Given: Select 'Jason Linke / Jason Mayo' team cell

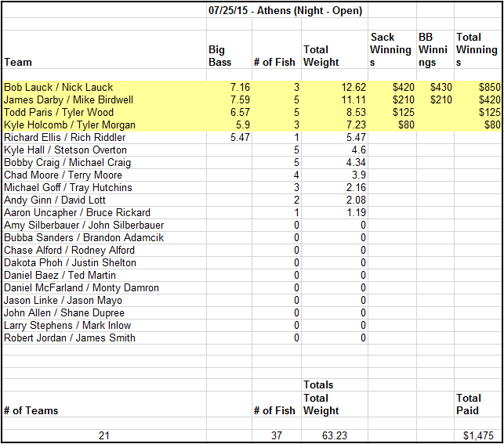Looking at the screenshot, I should [63, 300].
